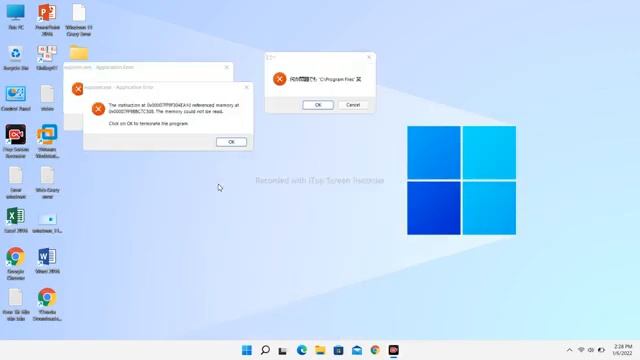Launch Microsoft Edge from the taskbar

pos(302,350)
